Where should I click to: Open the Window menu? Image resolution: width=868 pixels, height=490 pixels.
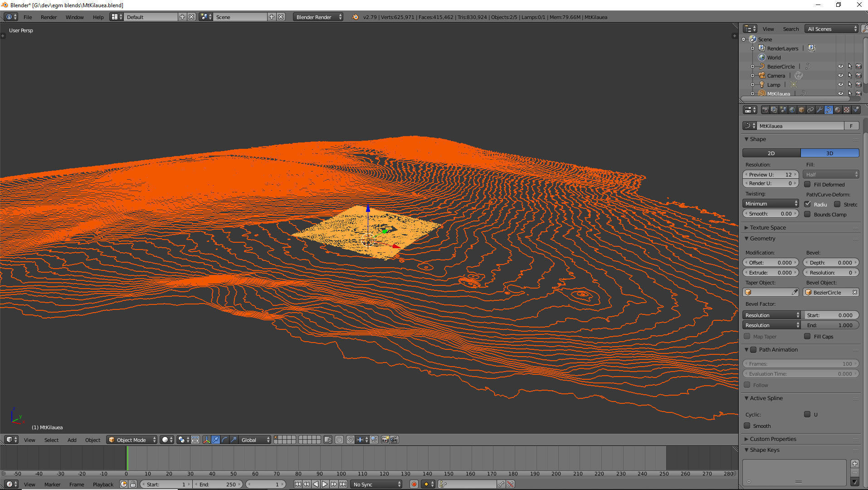(74, 17)
